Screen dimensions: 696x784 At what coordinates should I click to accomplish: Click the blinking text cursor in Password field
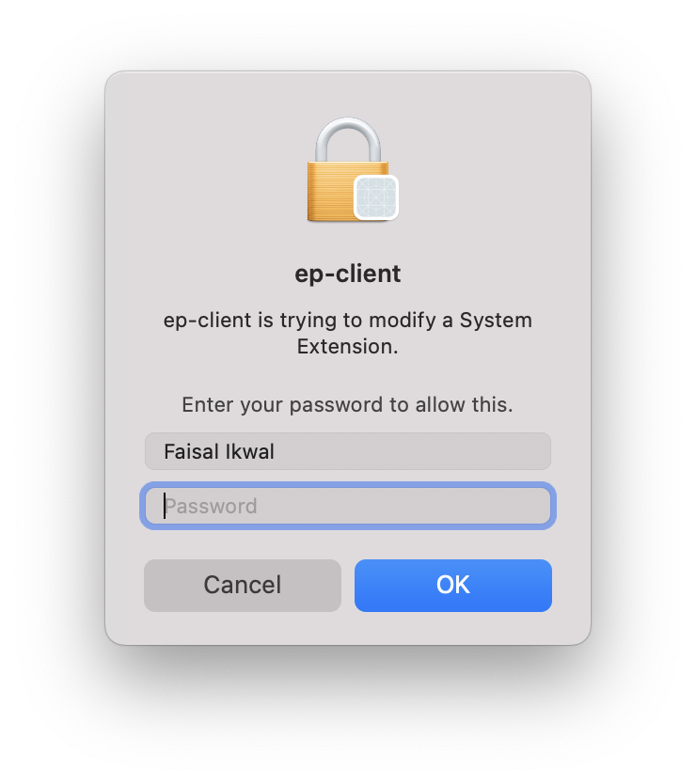point(164,506)
